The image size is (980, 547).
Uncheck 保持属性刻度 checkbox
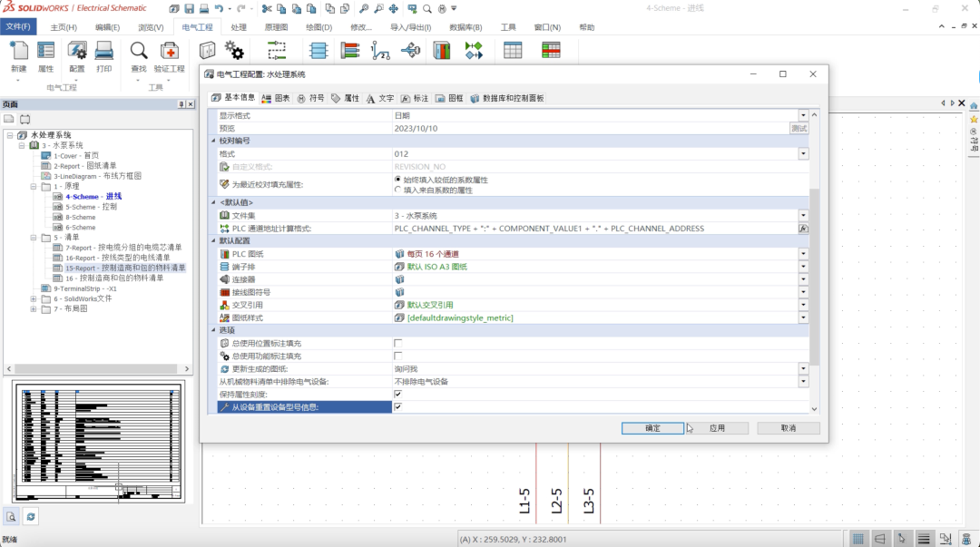[397, 395]
